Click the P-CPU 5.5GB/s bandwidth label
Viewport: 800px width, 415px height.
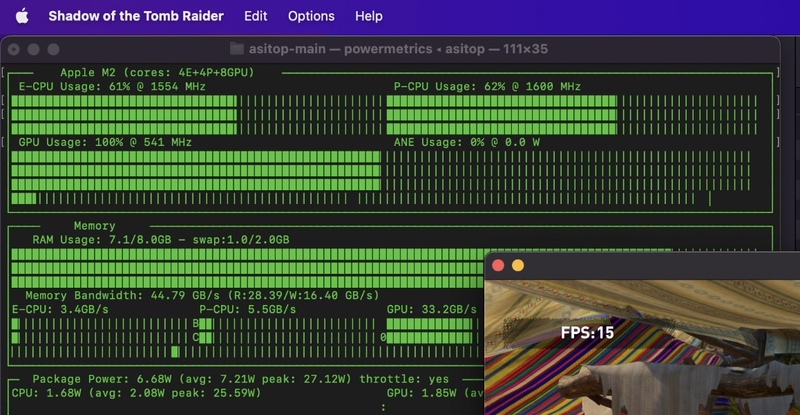click(247, 309)
